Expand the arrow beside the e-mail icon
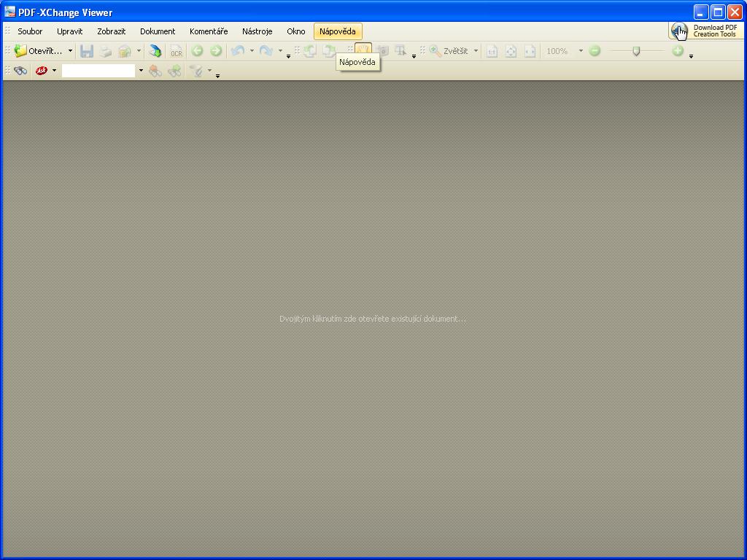This screenshot has height=560, width=747. coord(139,51)
